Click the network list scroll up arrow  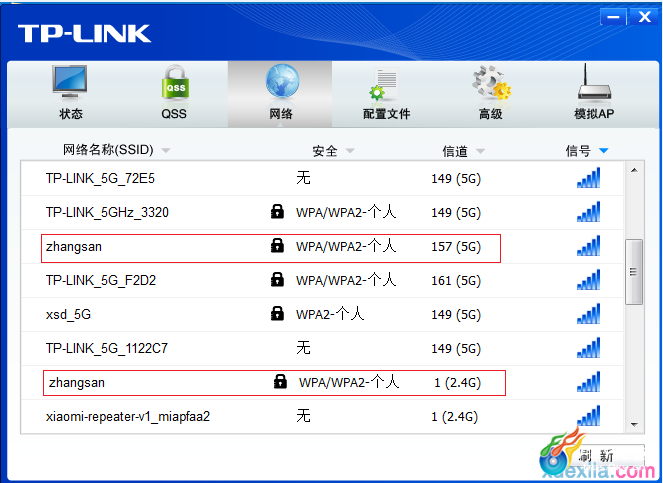click(634, 170)
